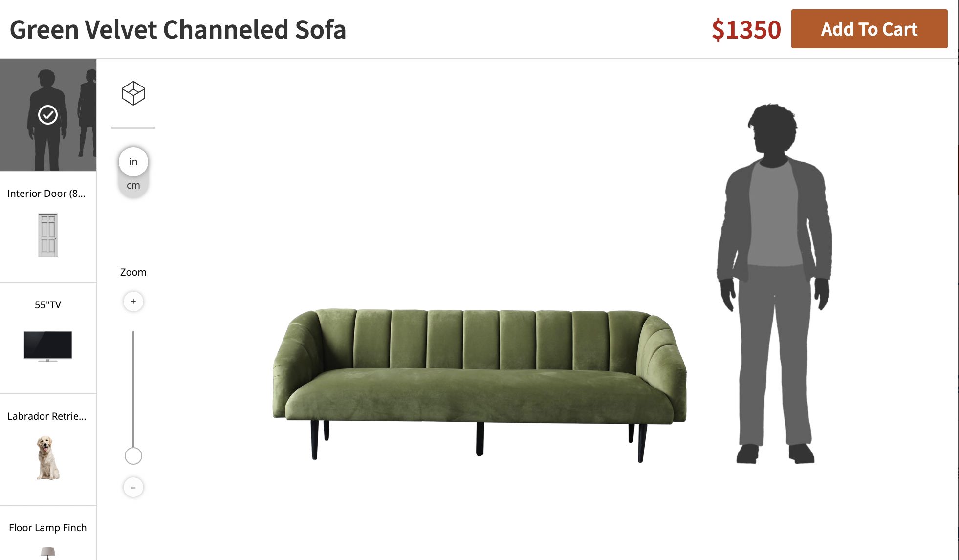Click the zoom slider handle

point(133,456)
